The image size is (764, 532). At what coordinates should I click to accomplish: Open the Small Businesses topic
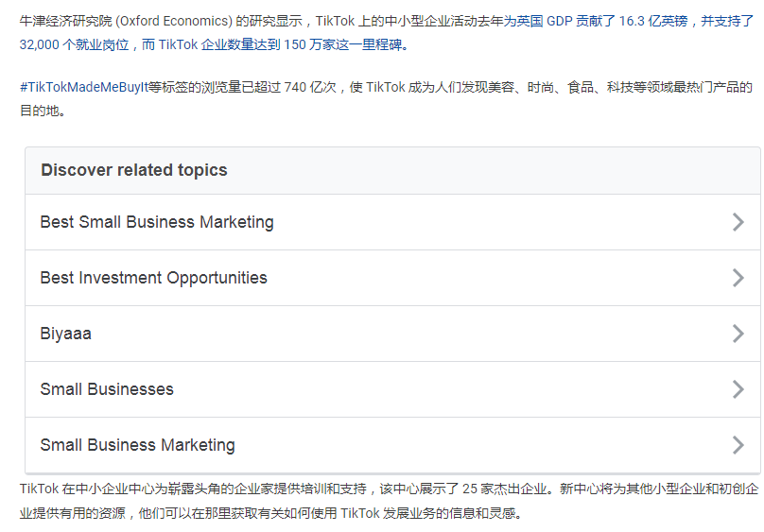coord(392,389)
